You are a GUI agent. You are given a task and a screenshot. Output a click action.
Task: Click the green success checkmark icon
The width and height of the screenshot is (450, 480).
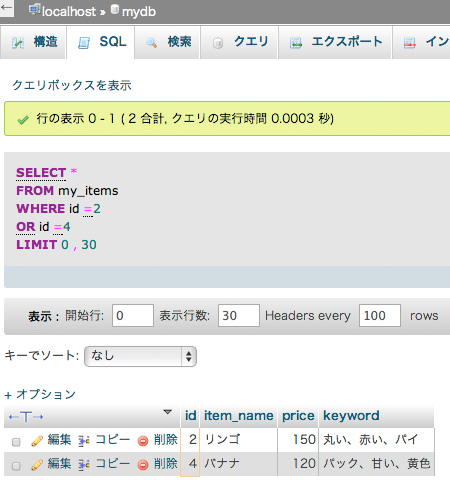click(x=23, y=120)
